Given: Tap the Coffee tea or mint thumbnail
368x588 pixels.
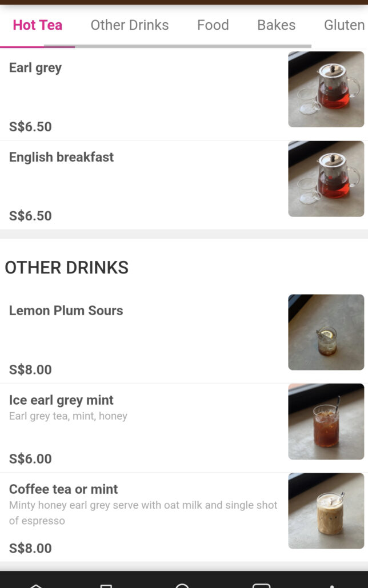Looking at the screenshot, I should point(326,510).
